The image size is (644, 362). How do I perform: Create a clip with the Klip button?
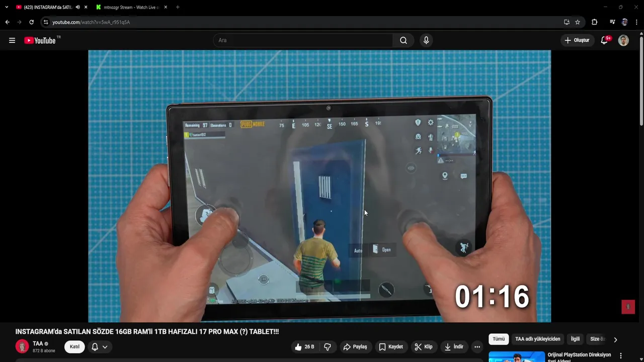click(424, 347)
